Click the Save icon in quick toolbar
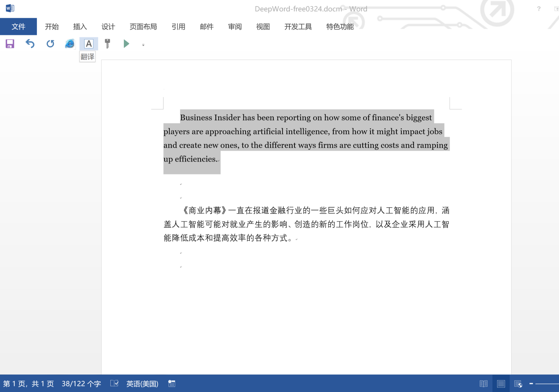 click(x=10, y=44)
